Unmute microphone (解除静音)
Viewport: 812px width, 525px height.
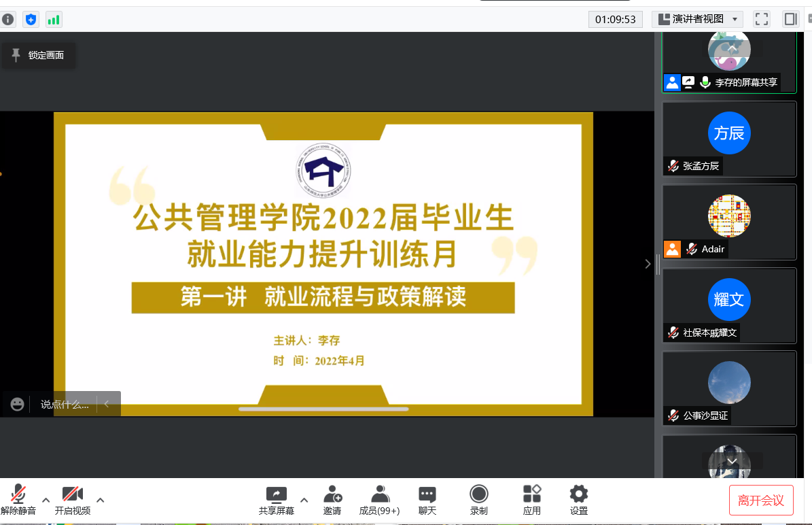18,501
